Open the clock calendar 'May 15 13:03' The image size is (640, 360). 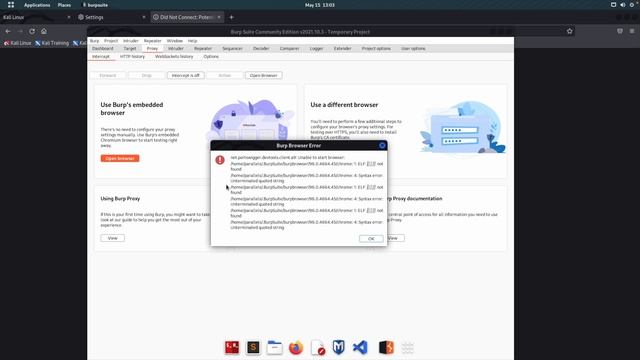pyautogui.click(x=320, y=5)
